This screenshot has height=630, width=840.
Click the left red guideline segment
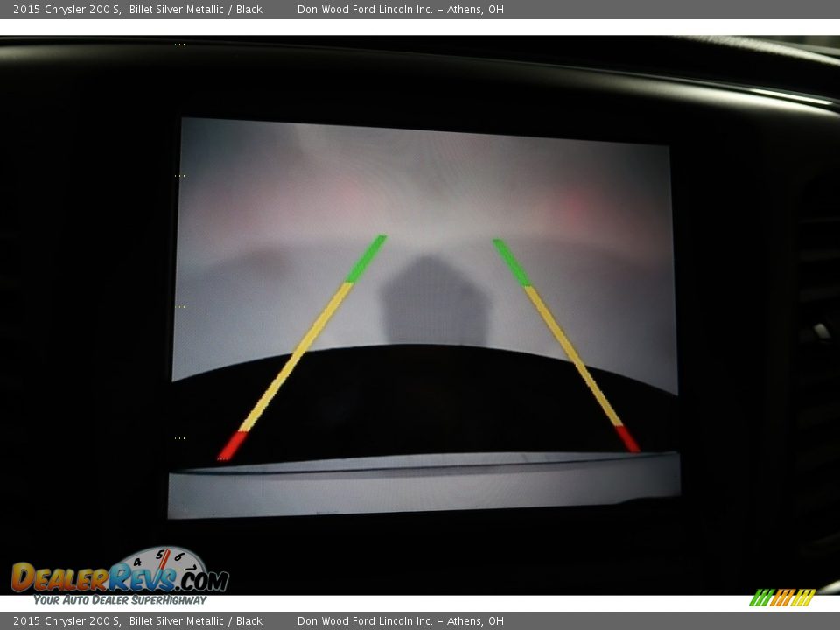click(x=233, y=445)
